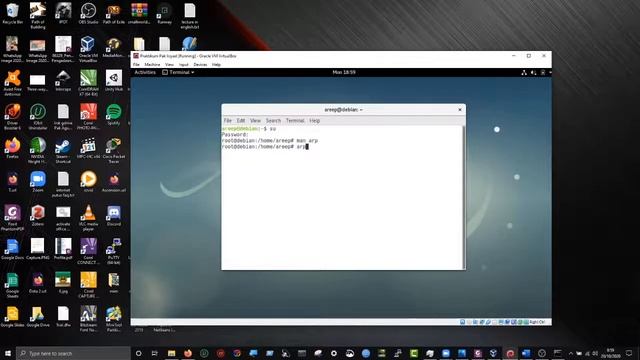Open File Explorer from the taskbar
The width and height of the screenshot is (640, 360).
(x=171, y=353)
